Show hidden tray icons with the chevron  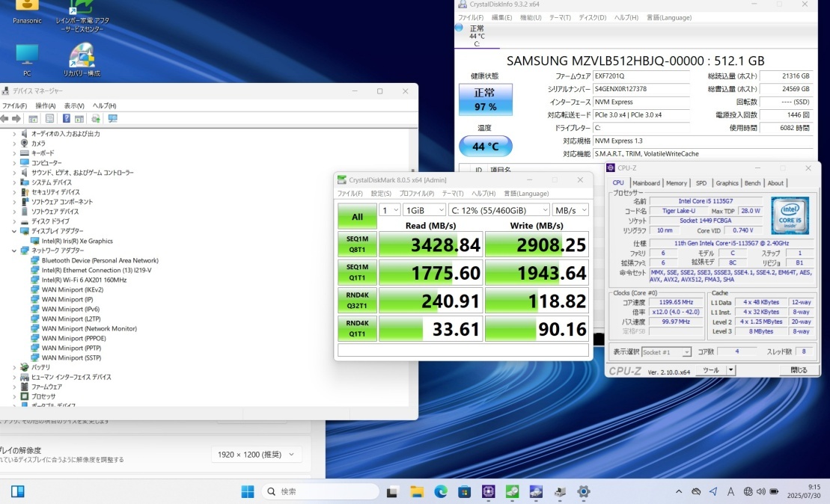pos(679,491)
